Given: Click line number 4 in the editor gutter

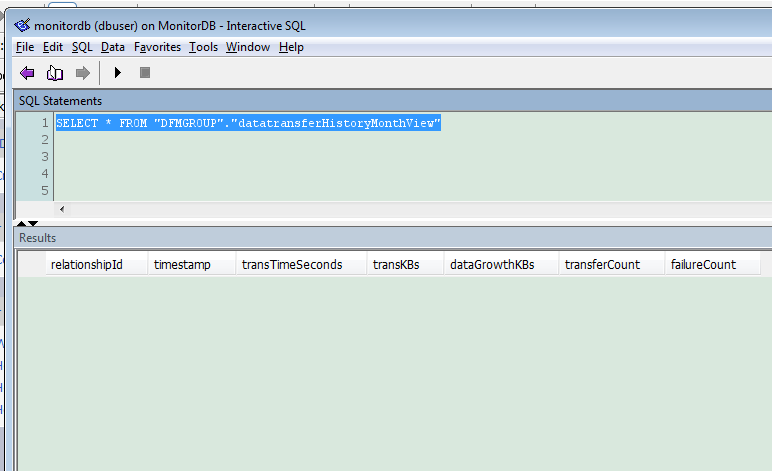Looking at the screenshot, I should [45, 173].
